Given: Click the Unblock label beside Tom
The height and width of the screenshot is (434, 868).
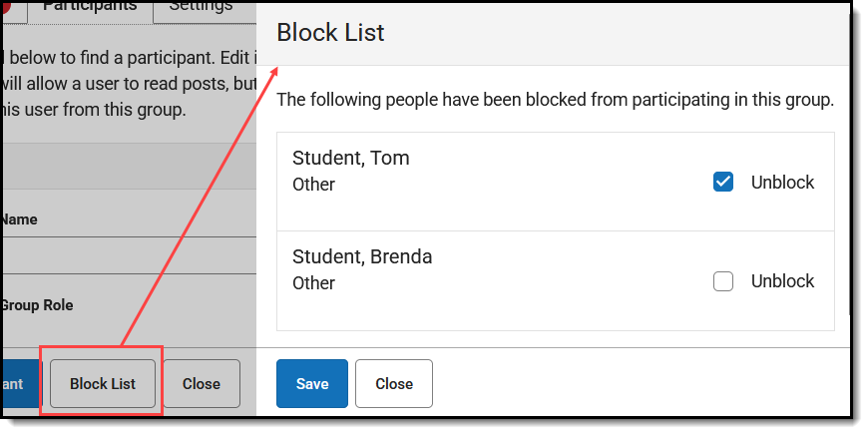Looking at the screenshot, I should pos(782,183).
